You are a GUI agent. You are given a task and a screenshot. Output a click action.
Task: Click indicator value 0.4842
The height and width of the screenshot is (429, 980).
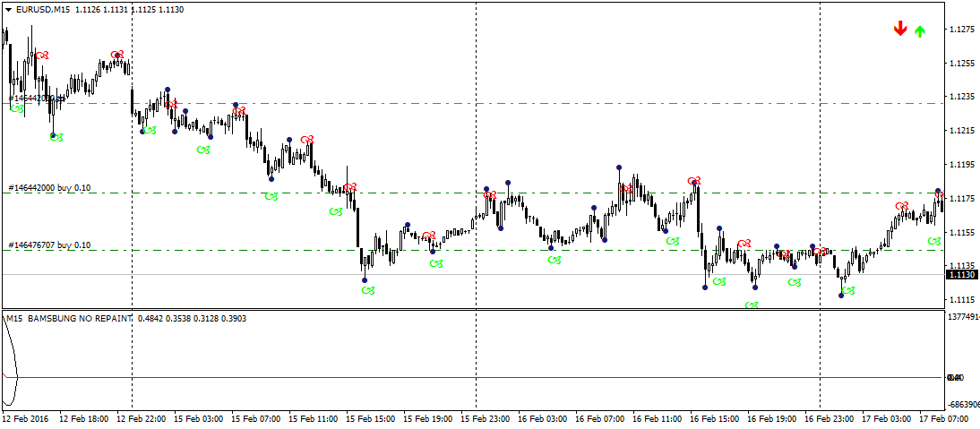(x=150, y=319)
